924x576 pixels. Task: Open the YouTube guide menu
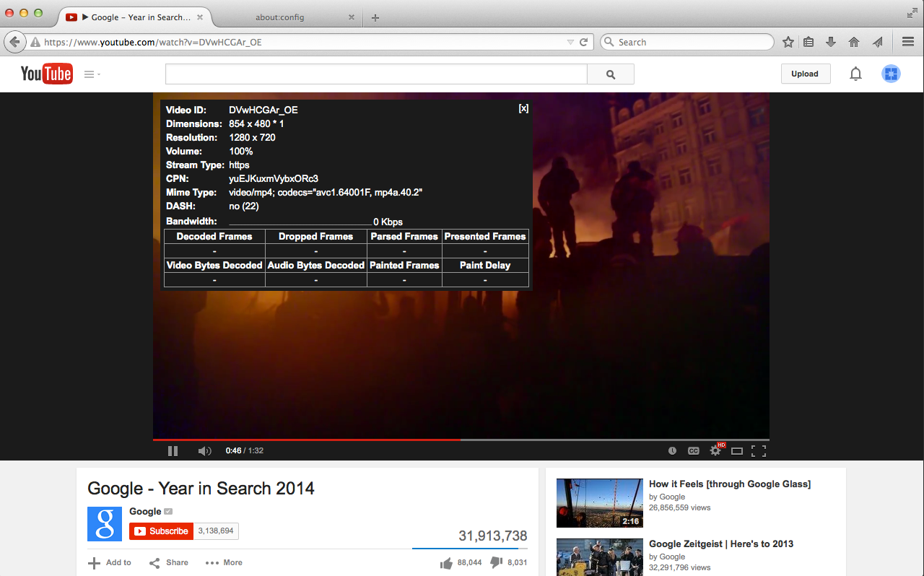(92, 74)
